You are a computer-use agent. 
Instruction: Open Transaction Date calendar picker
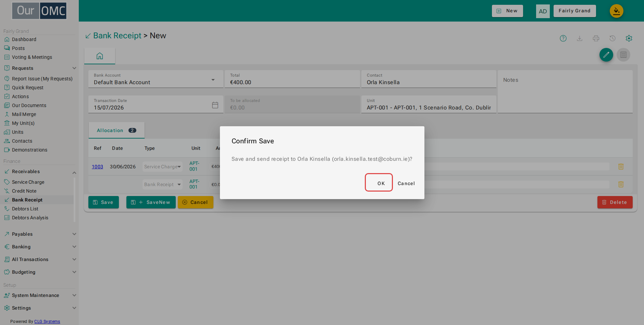pyautogui.click(x=215, y=105)
